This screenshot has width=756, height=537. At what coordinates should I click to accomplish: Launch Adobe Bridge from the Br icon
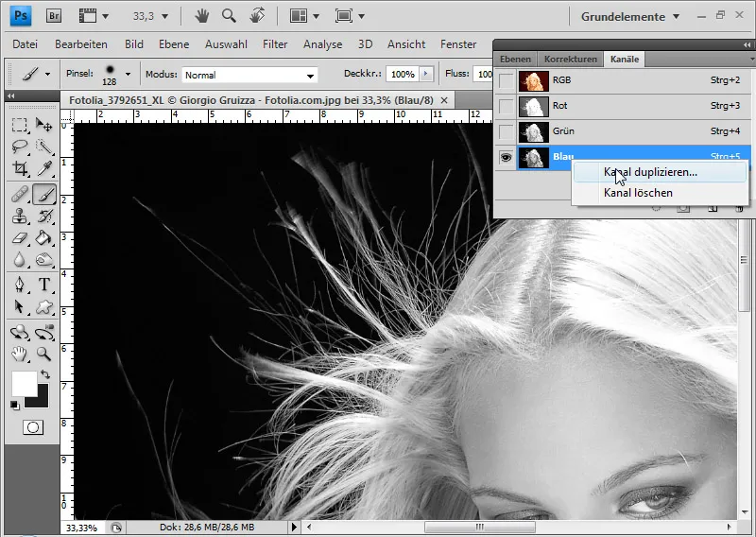(54, 16)
